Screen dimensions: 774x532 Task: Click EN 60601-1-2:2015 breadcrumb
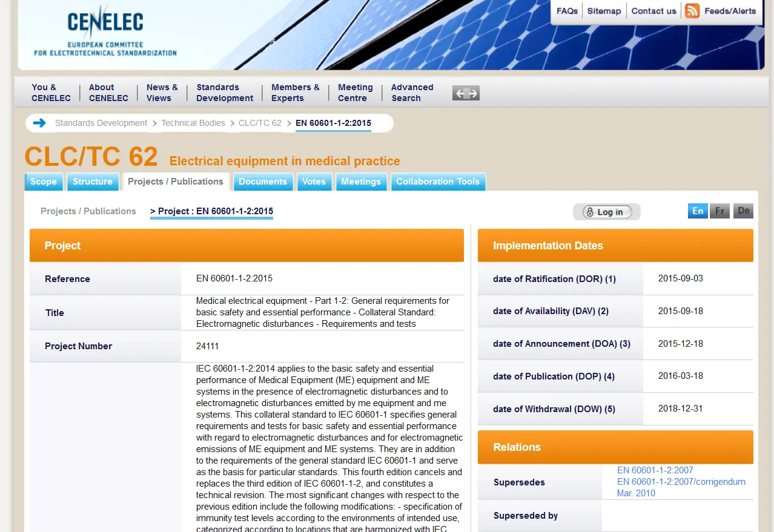coord(333,123)
